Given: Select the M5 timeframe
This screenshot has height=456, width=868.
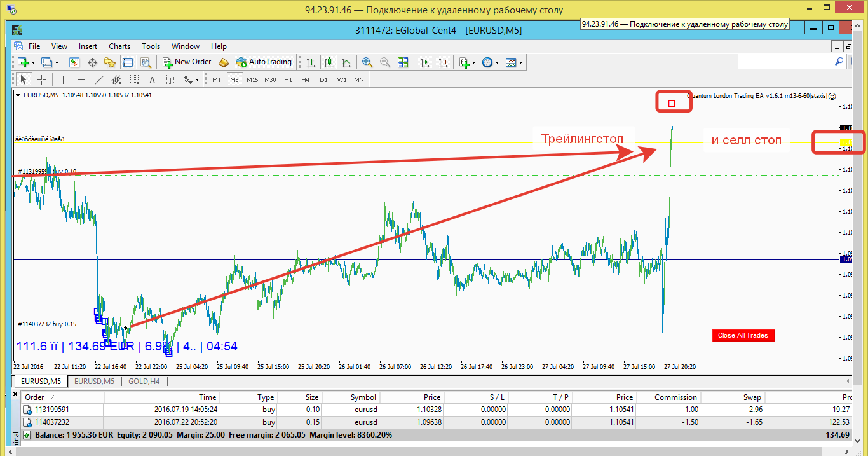Looking at the screenshot, I should click(x=234, y=79).
